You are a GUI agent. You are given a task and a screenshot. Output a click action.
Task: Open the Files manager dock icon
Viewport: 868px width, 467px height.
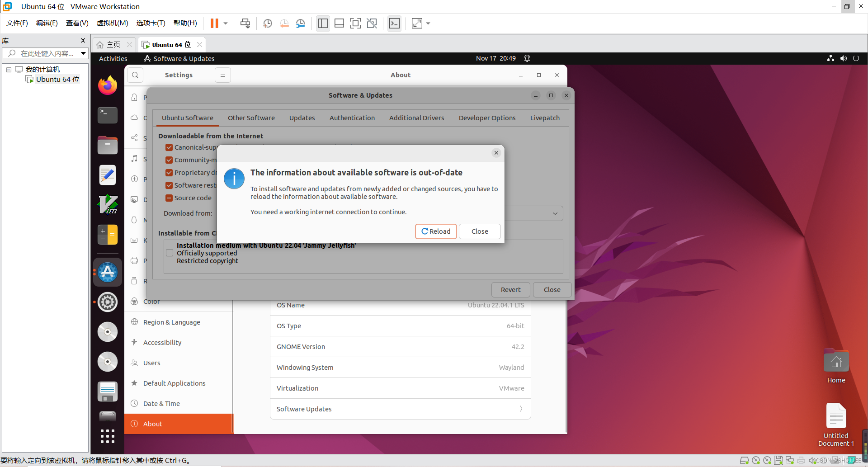(x=108, y=145)
